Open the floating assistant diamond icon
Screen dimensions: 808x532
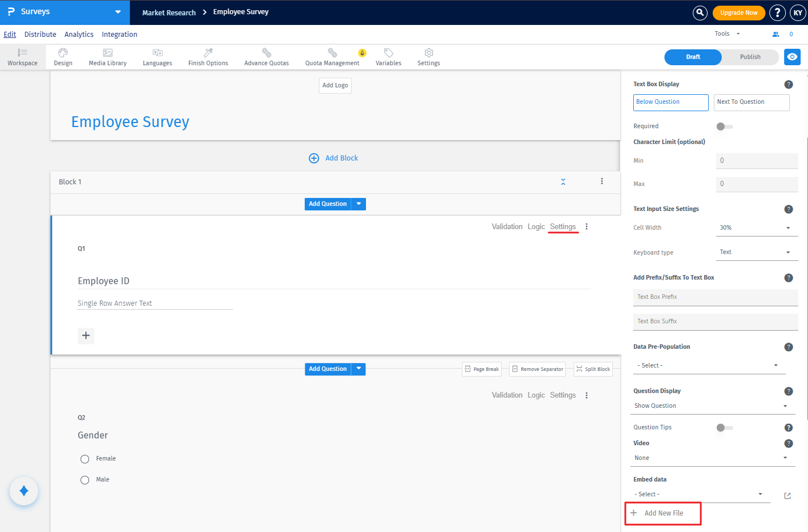tap(24, 491)
